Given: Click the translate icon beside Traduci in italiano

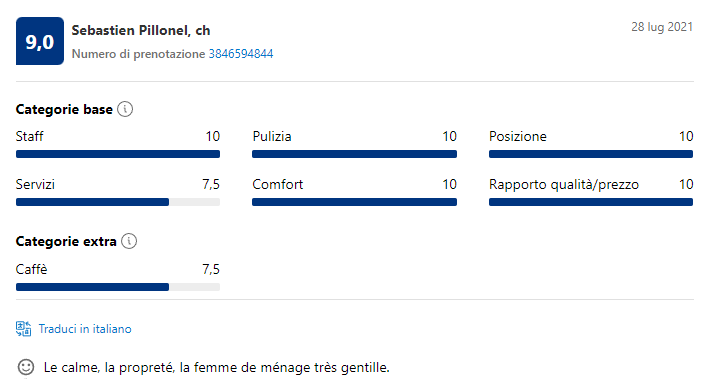Looking at the screenshot, I should point(24,329).
